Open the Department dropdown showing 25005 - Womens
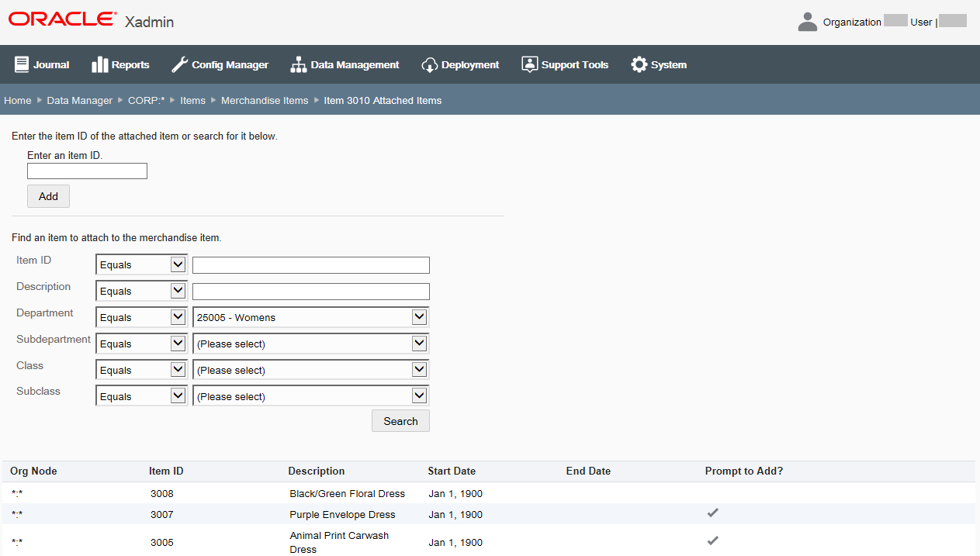Screen dimensions: 980x556 (310, 316)
